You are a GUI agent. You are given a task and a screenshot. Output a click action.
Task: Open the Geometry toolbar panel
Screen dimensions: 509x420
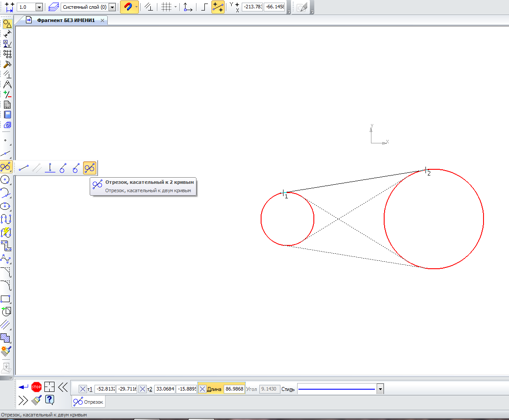click(x=7, y=24)
